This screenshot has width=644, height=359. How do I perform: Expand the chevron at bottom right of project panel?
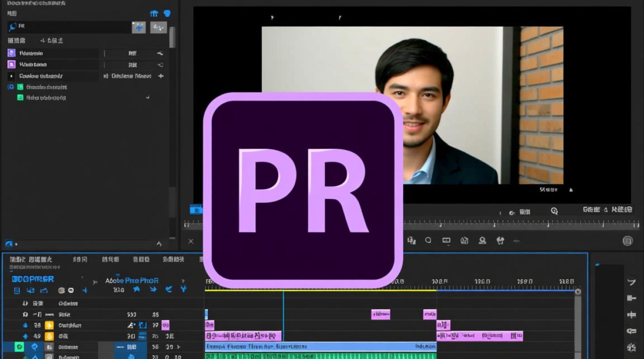tap(159, 244)
